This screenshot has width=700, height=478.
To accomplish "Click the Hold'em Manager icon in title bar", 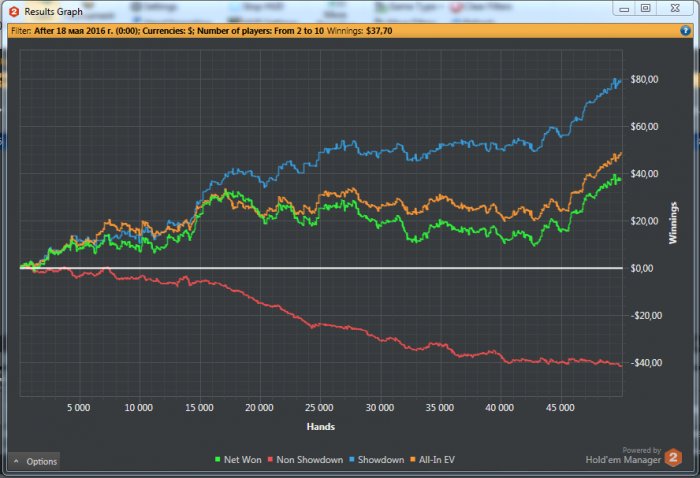I will (14, 12).
